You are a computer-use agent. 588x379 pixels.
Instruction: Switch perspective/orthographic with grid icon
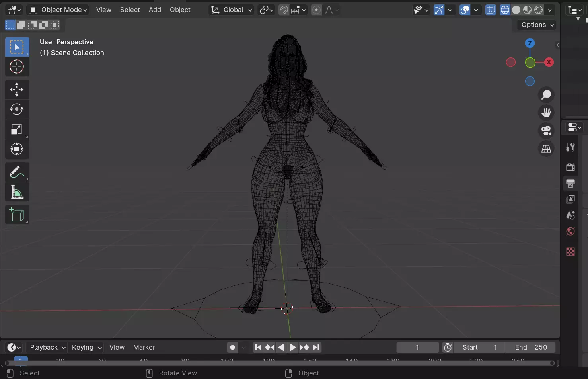click(x=546, y=149)
